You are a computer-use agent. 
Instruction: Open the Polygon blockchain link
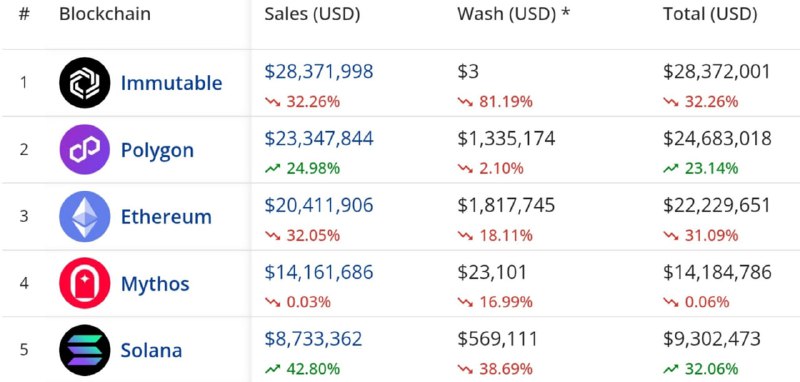click(157, 150)
